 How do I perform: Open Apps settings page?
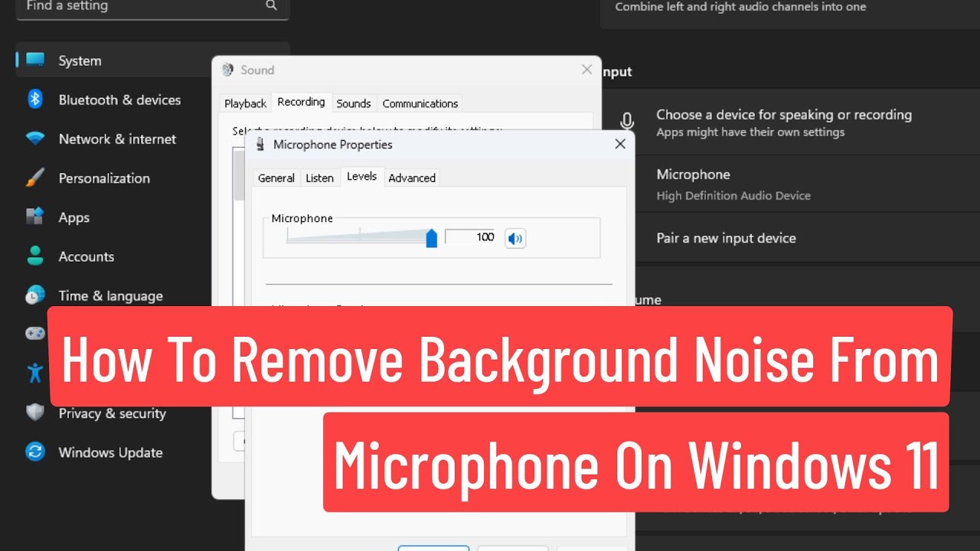click(74, 217)
